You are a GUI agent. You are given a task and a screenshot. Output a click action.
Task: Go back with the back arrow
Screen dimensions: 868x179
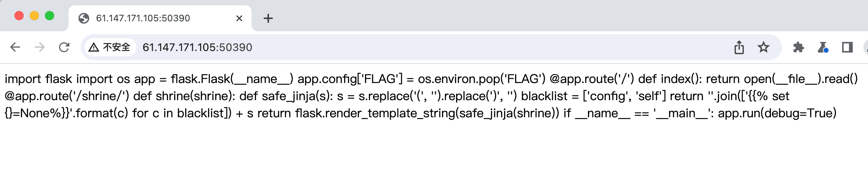pos(15,47)
